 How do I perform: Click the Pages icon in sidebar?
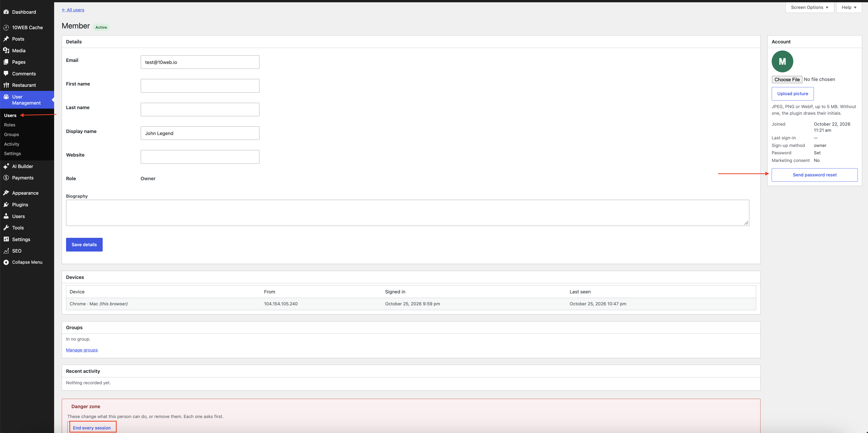(6, 62)
